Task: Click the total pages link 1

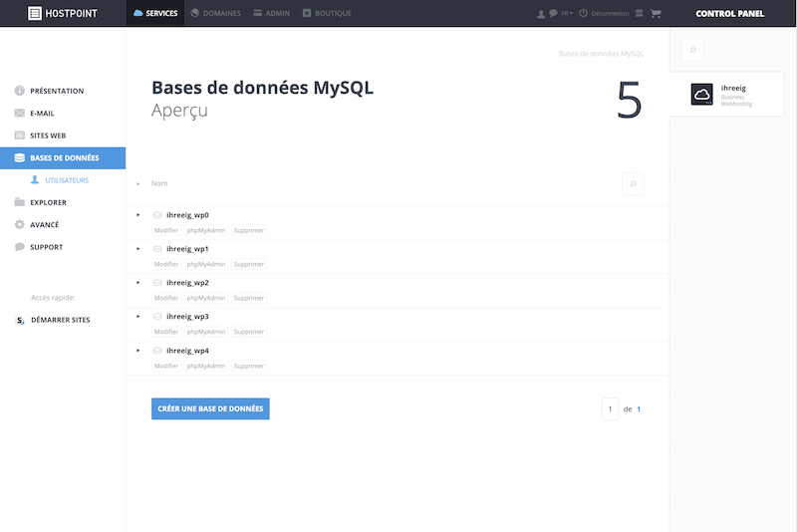Action: (639, 409)
